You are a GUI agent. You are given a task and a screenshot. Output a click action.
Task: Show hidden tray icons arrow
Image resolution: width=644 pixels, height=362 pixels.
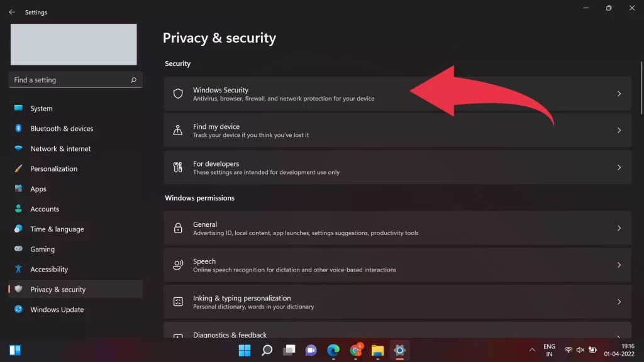click(x=532, y=349)
